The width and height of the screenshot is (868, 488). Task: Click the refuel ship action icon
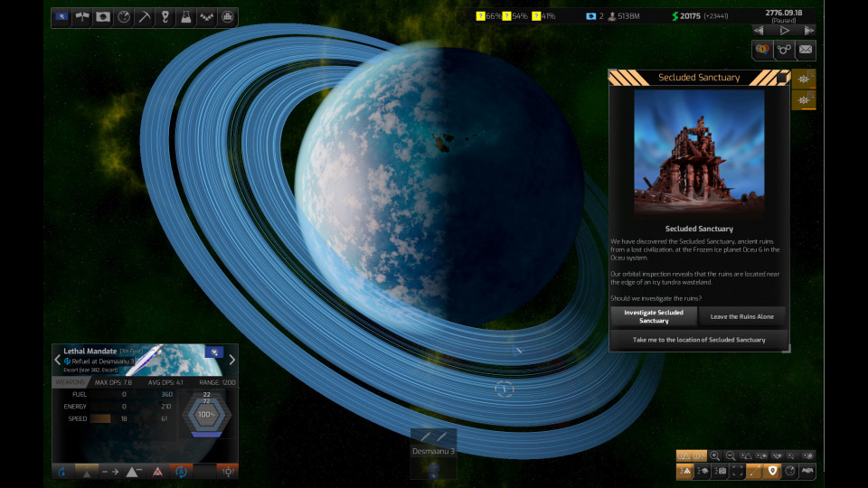click(x=61, y=471)
